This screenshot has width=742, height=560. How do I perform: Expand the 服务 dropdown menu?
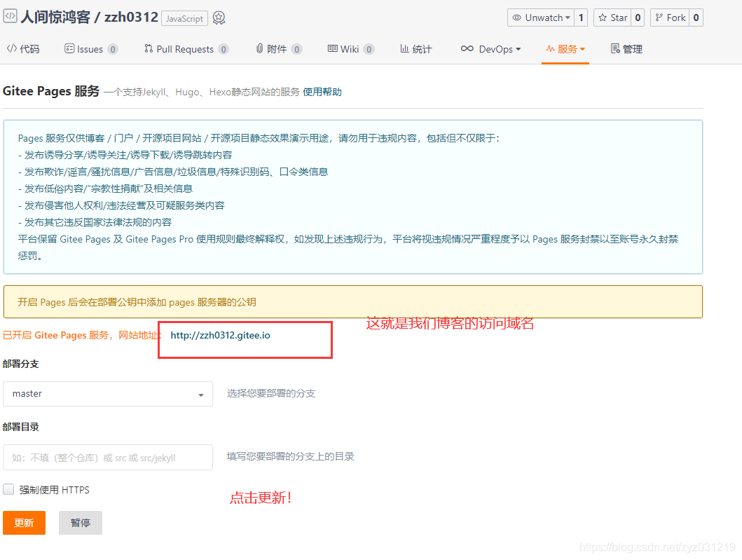point(565,49)
